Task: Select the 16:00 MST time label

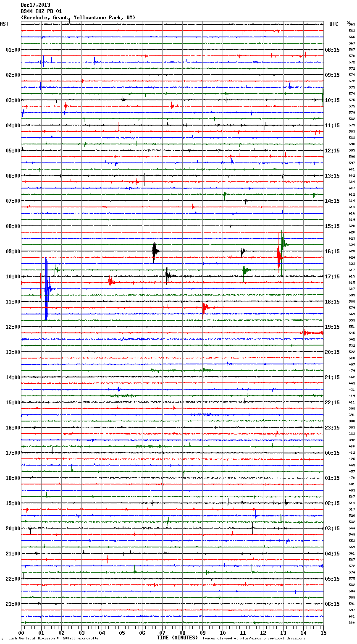Action: coord(13,428)
